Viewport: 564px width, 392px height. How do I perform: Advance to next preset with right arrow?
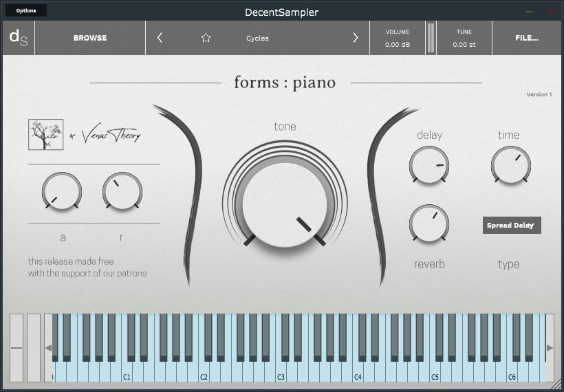point(356,38)
